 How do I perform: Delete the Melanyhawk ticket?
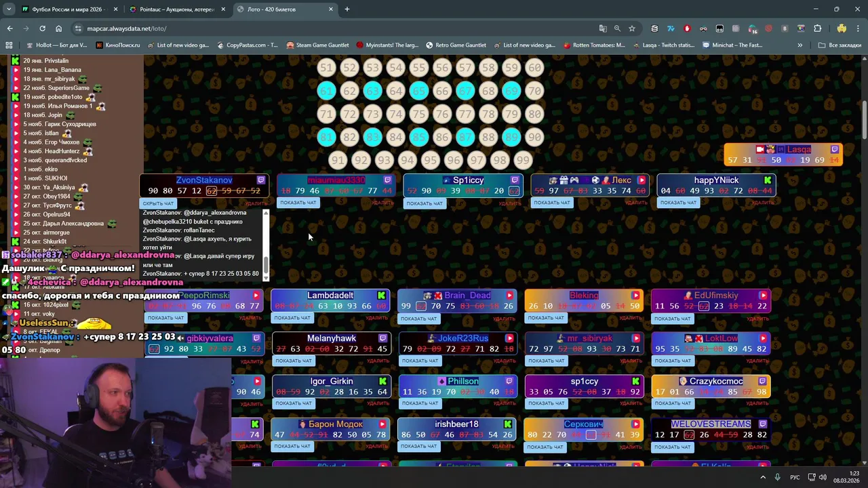coord(378,361)
